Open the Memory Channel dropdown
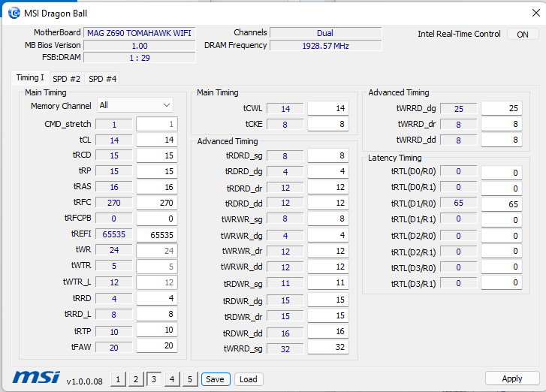This screenshot has width=546, height=392. [135, 105]
